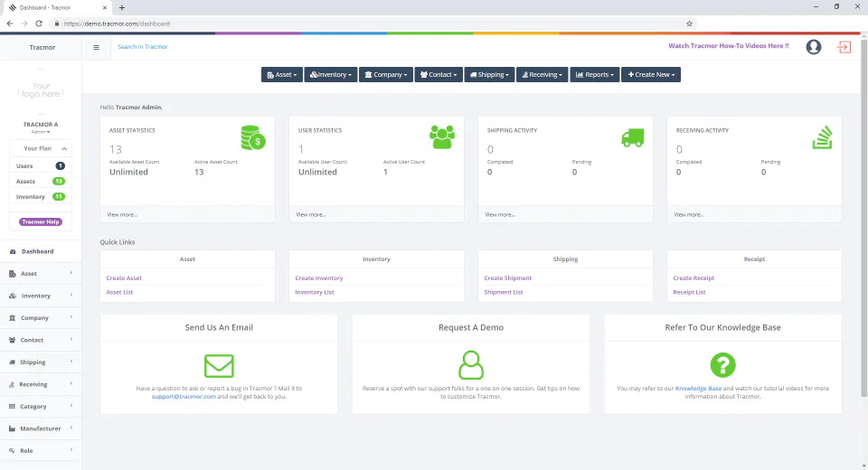Click the receiving activity stack icon
This screenshot has width=868, height=470.
click(822, 138)
